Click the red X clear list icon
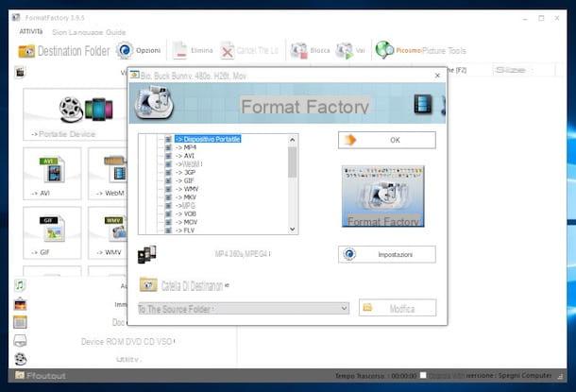Viewport: 576px width, 392px height. [227, 51]
